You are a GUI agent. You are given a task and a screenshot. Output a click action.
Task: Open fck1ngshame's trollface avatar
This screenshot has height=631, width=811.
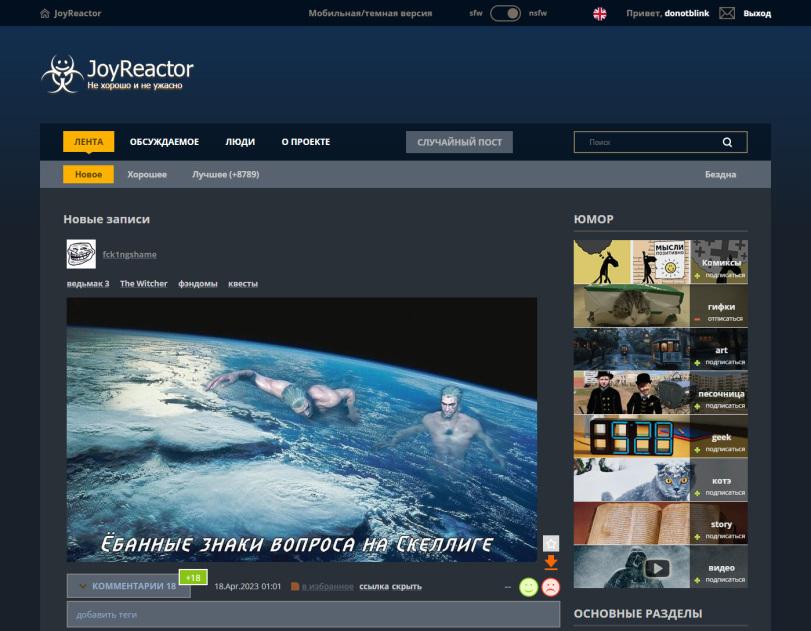(x=81, y=254)
